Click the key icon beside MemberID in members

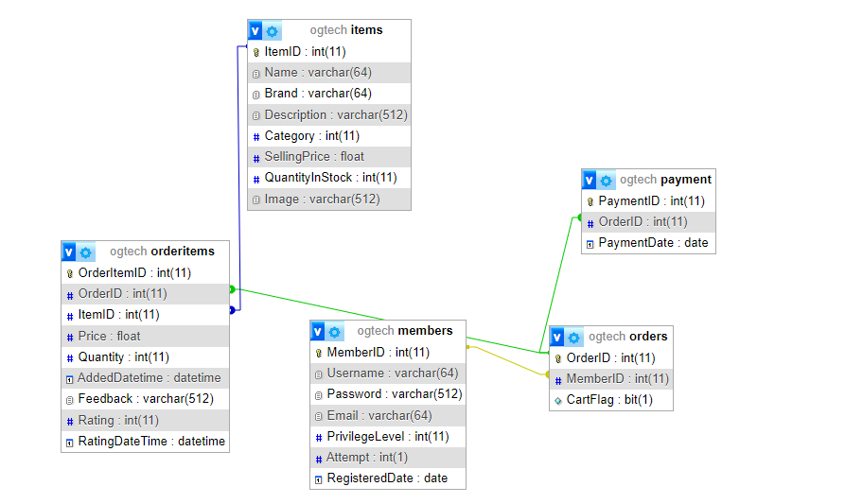(318, 354)
